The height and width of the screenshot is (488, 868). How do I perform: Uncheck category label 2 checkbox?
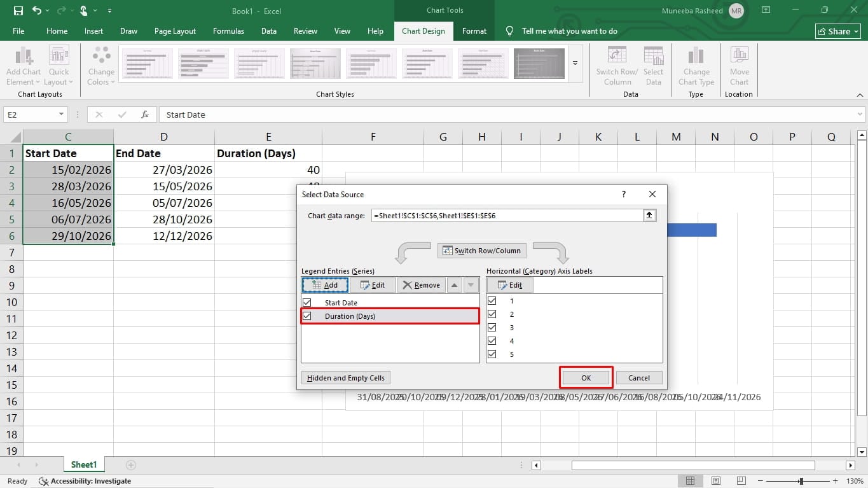(x=492, y=314)
